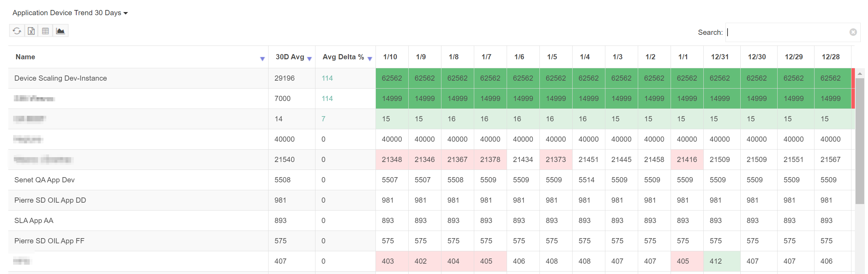868x274 pixels.
Task: Sort by the Name column header
Action: 25,57
